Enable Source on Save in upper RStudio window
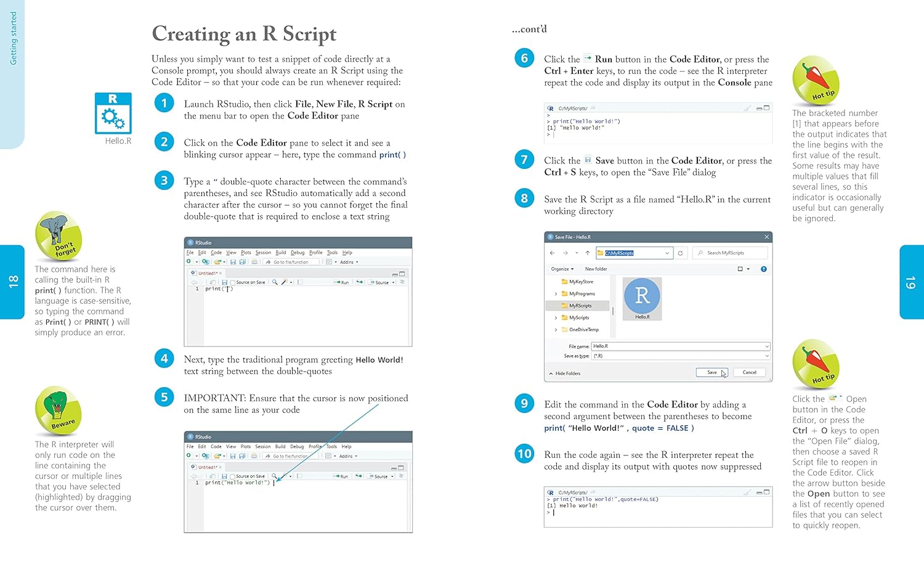 pos(233,282)
